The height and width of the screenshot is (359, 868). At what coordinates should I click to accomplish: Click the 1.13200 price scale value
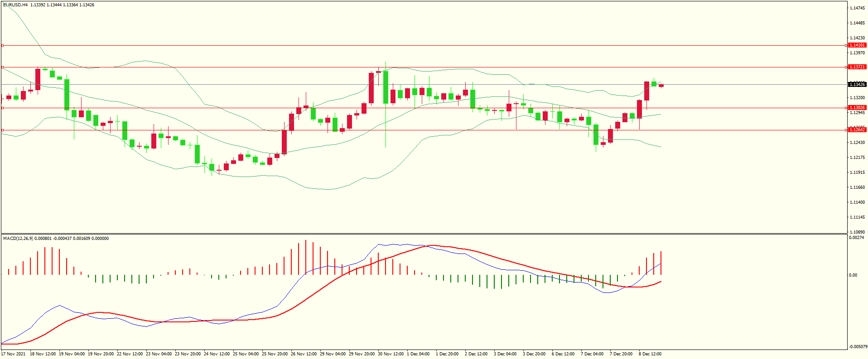click(857, 98)
